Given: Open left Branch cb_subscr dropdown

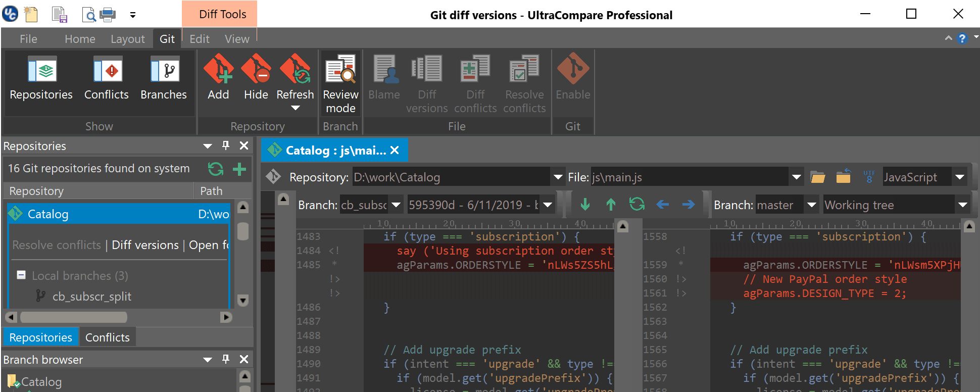Looking at the screenshot, I should tap(396, 205).
